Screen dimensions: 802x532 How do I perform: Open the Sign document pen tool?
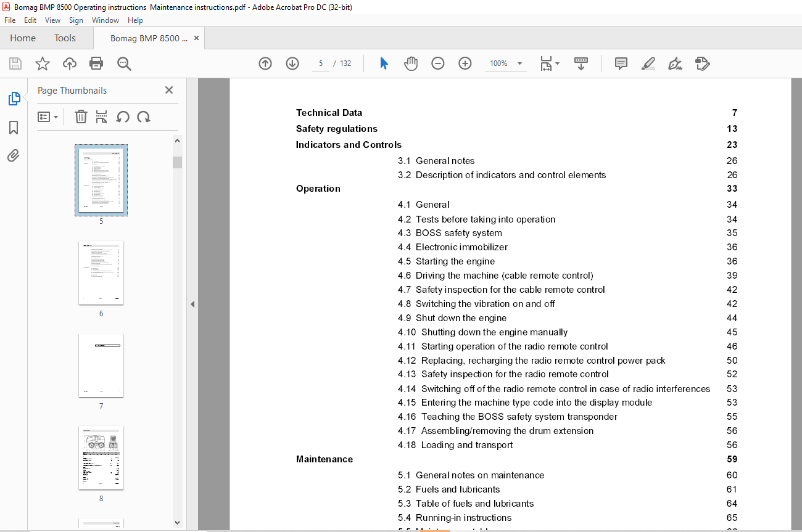(676, 63)
